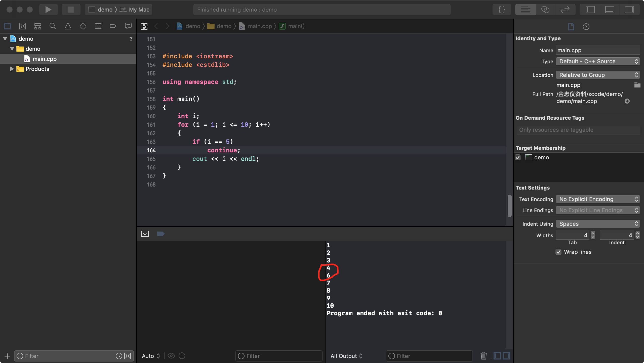Click the editor vertical scrollbar thumb
Image resolution: width=644 pixels, height=363 pixels.
pos(509,206)
